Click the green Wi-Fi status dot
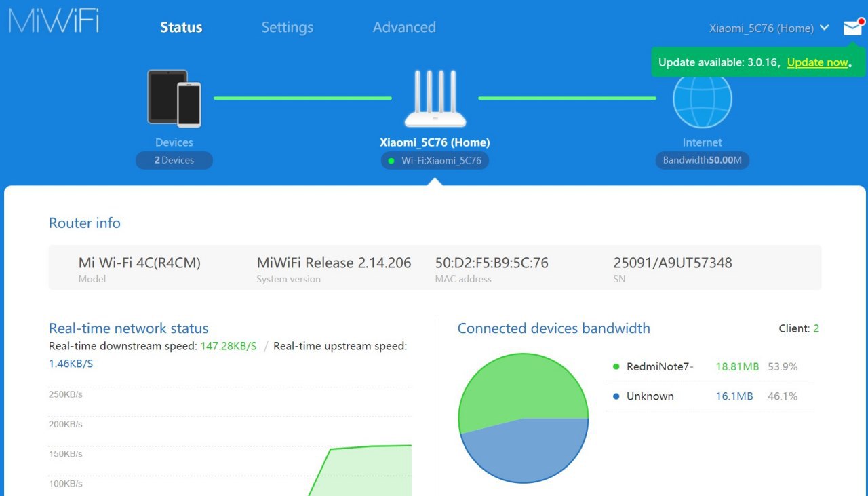The height and width of the screenshot is (496, 868). click(391, 161)
